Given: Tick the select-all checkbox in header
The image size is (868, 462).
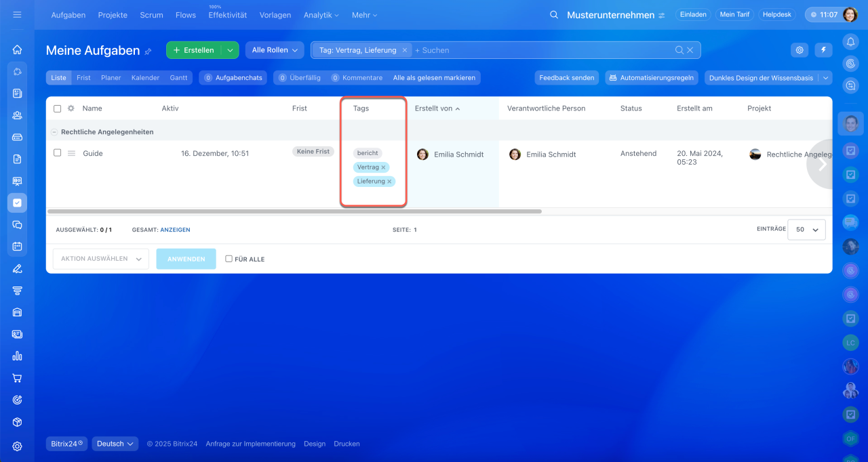Looking at the screenshot, I should coord(57,108).
